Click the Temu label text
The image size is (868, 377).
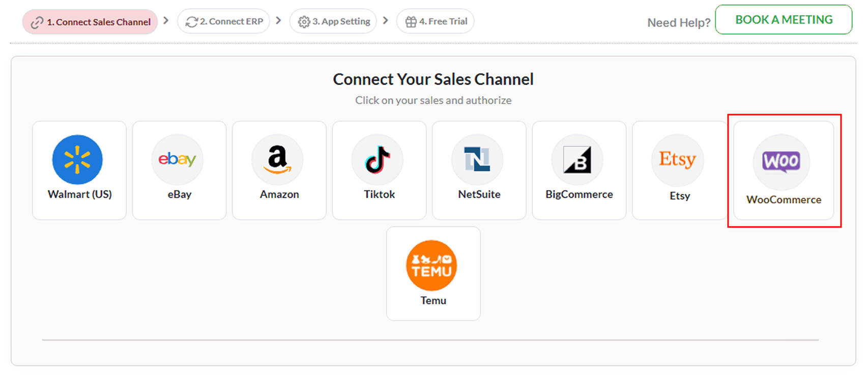433,301
